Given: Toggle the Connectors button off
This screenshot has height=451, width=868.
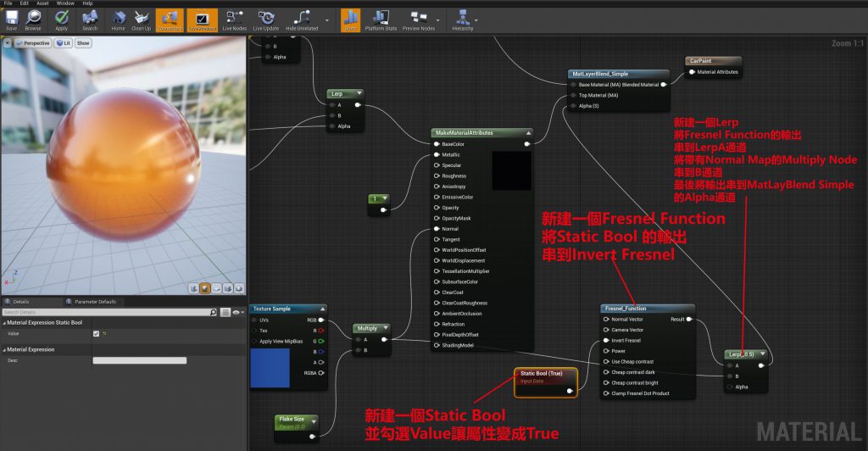Looking at the screenshot, I should [x=169, y=19].
